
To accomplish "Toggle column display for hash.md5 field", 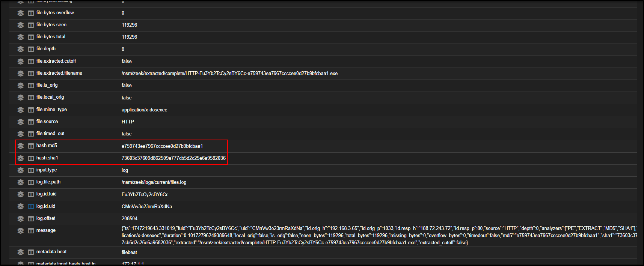I will tap(31, 146).
